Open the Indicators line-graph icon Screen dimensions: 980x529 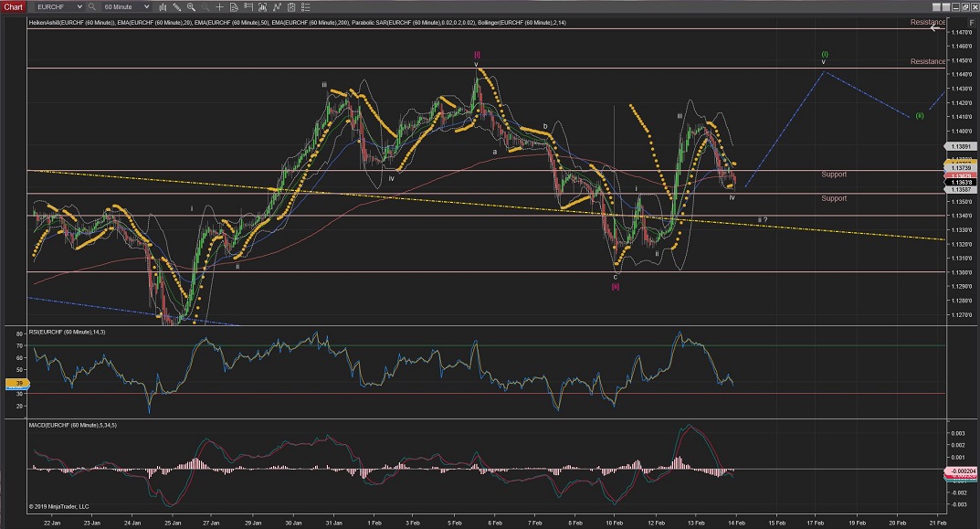pos(277,7)
